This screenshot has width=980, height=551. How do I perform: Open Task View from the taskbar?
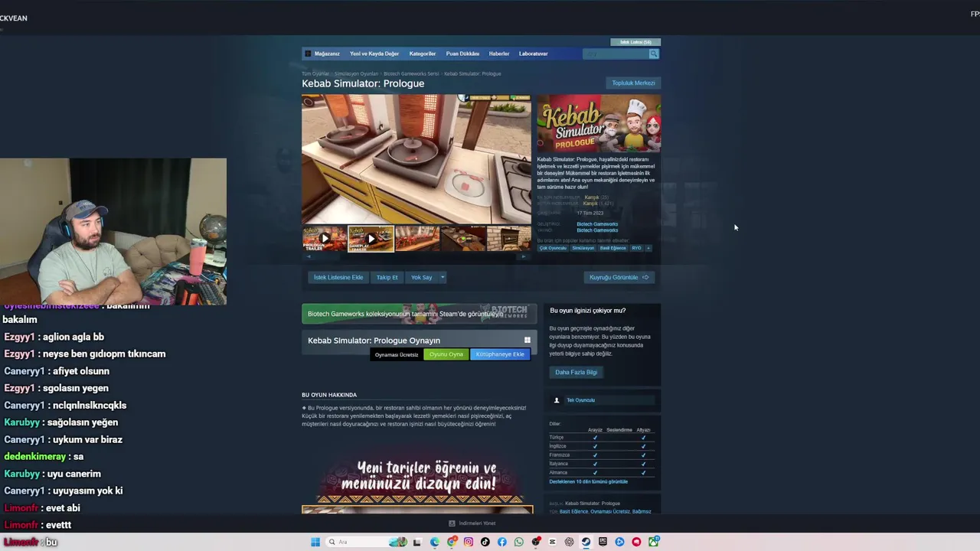[x=417, y=542]
